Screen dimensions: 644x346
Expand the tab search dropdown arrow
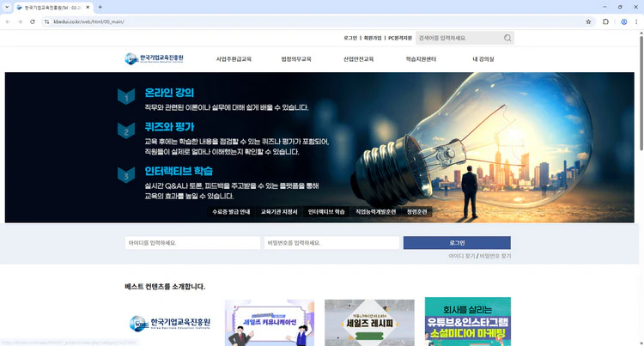pyautogui.click(x=7, y=7)
